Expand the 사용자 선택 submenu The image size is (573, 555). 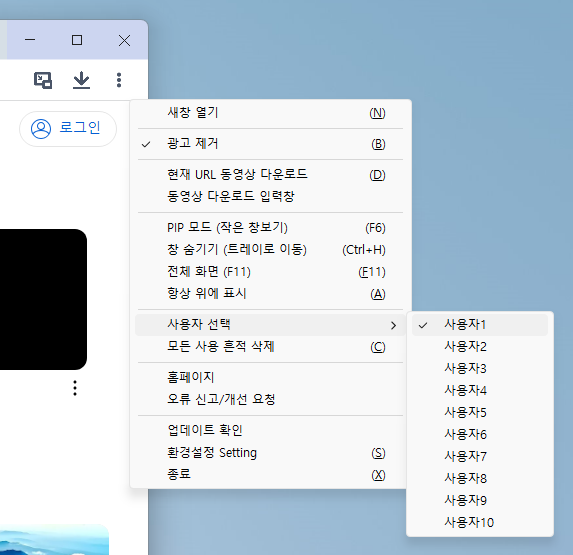point(270,325)
